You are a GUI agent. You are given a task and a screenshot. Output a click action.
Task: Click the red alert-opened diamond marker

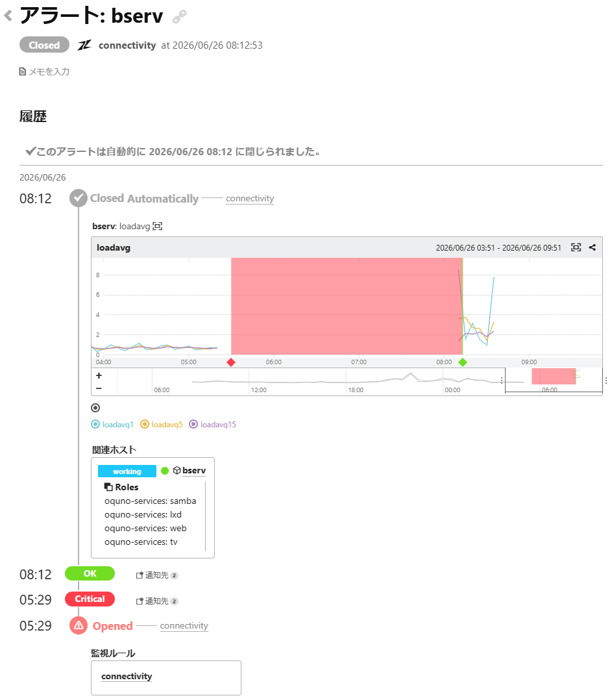click(231, 362)
